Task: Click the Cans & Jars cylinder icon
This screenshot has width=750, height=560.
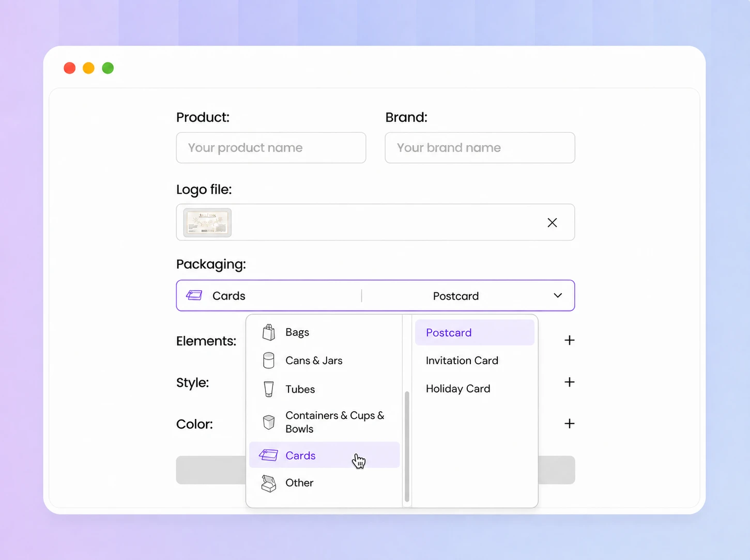Action: [269, 361]
